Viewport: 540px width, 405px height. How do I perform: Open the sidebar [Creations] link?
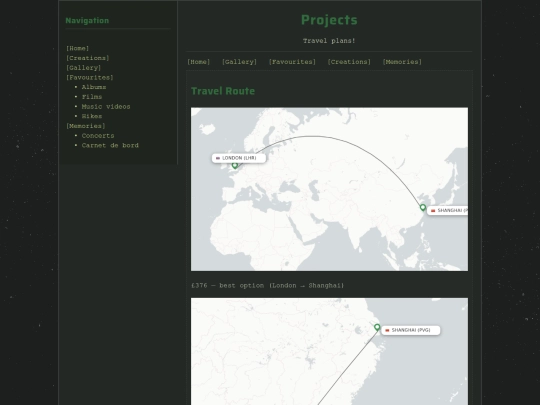(x=87, y=58)
